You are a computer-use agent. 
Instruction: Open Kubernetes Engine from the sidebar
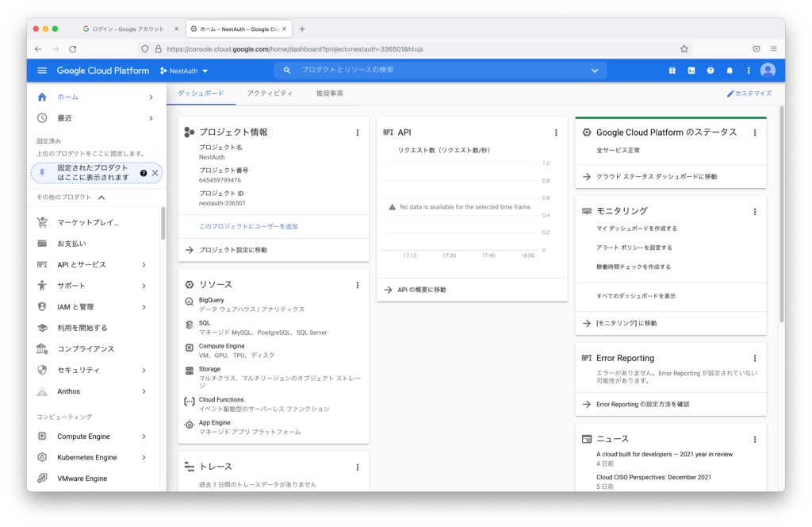(89, 457)
